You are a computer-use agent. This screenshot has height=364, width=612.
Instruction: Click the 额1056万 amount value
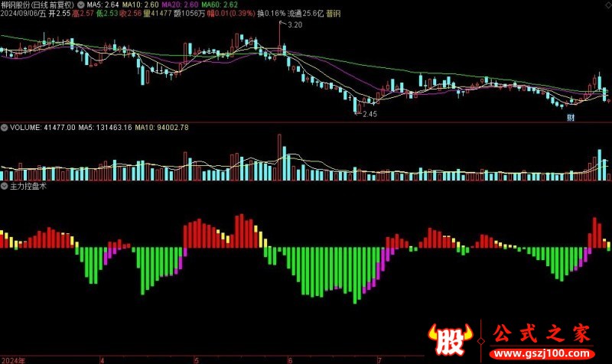(189, 13)
